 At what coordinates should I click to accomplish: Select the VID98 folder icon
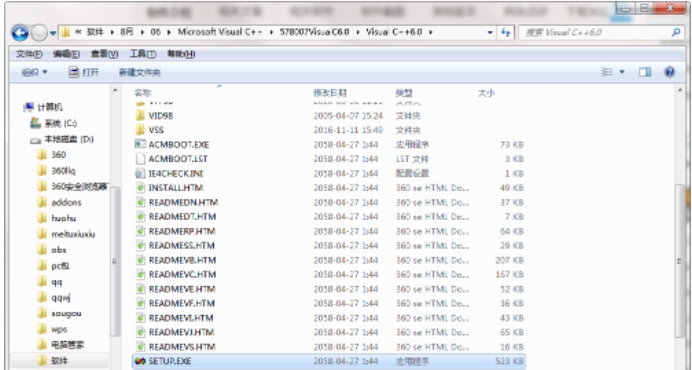point(140,116)
